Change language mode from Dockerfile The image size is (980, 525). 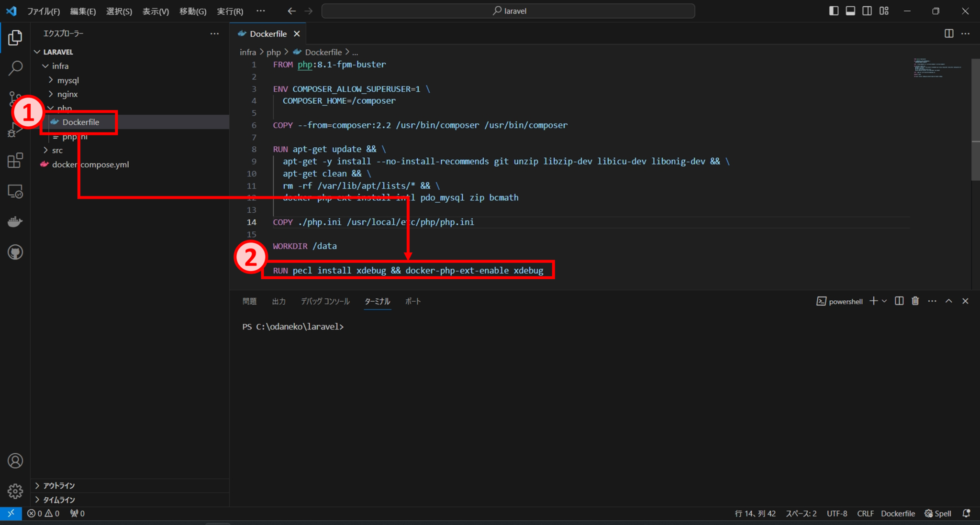tap(898, 513)
